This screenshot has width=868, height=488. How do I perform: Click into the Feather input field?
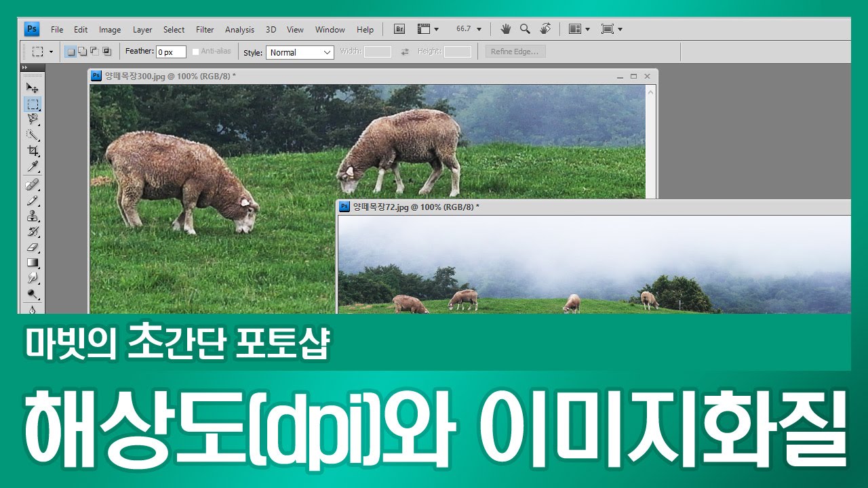(x=171, y=52)
